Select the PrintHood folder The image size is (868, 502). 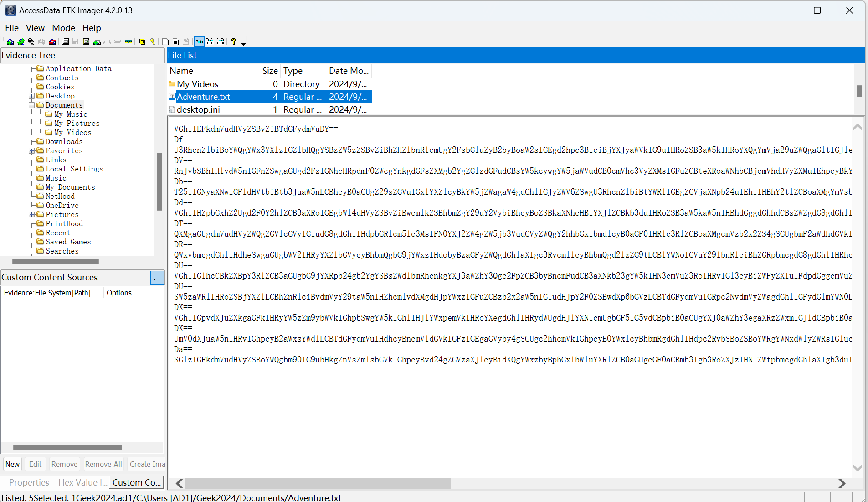point(64,223)
